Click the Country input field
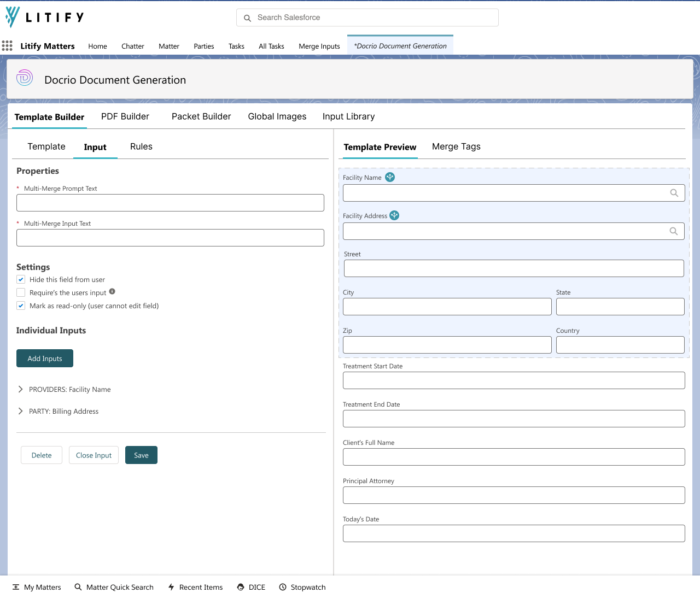Screen dimensions: 700x599 coord(620,345)
